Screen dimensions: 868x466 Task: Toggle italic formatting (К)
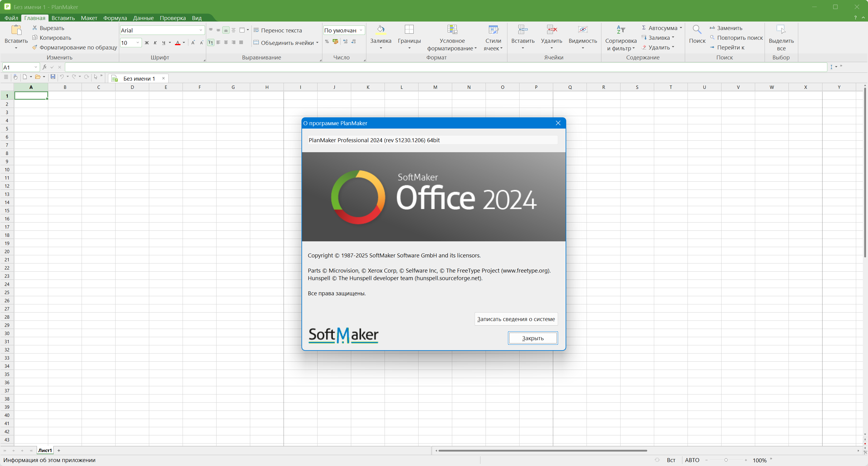coord(155,43)
